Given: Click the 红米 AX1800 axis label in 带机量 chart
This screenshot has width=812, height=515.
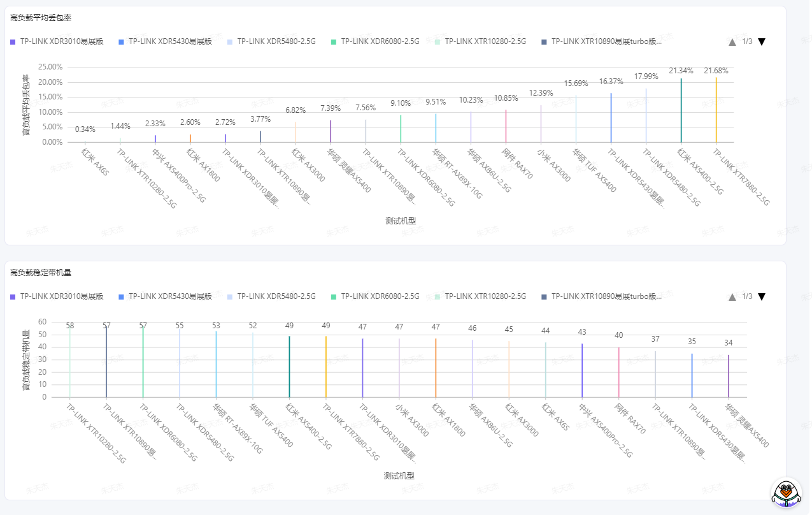Looking at the screenshot, I should [449, 420].
